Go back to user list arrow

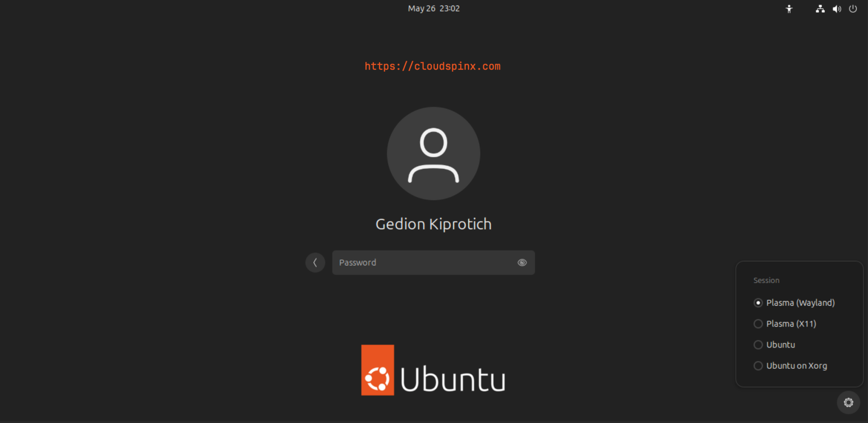315,263
